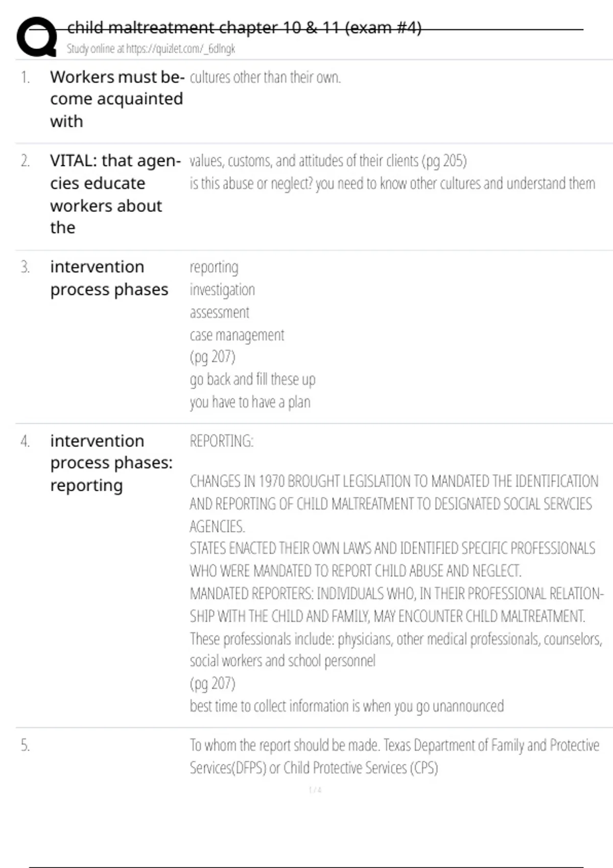
Task: Click the line 'you have to have a plan'
Action: click(250, 402)
